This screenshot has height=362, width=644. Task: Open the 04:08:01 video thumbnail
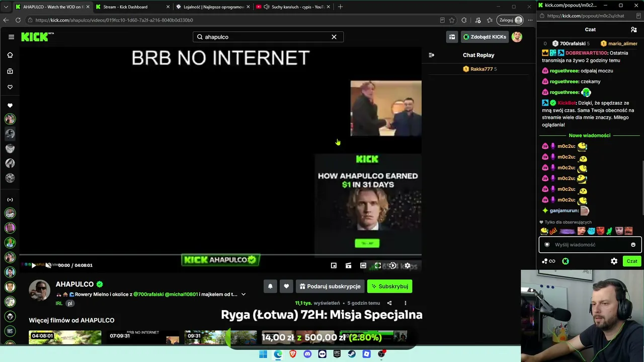[x=65, y=337]
